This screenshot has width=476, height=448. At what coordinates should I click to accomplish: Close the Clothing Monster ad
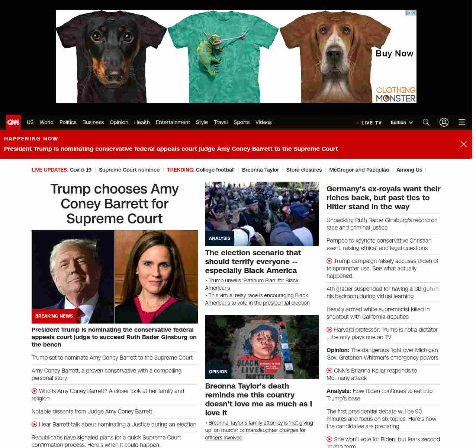[414, 13]
